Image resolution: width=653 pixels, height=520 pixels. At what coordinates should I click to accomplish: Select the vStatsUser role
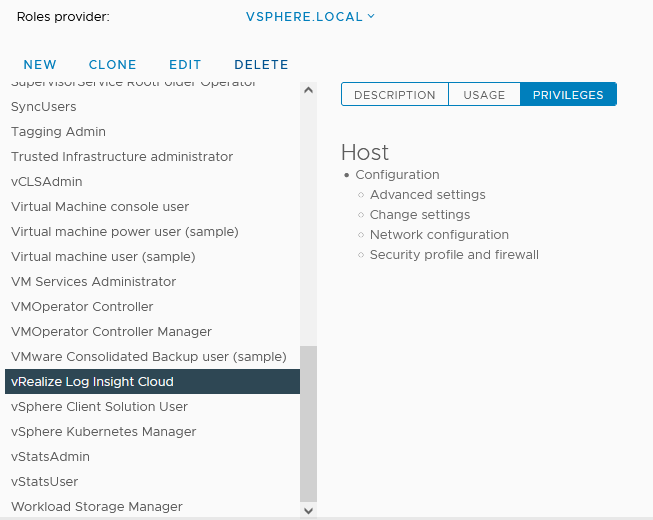point(152,481)
